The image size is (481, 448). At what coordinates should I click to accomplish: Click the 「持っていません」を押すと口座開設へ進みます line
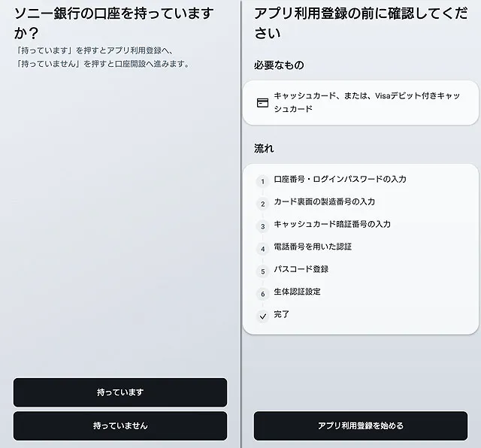click(103, 64)
